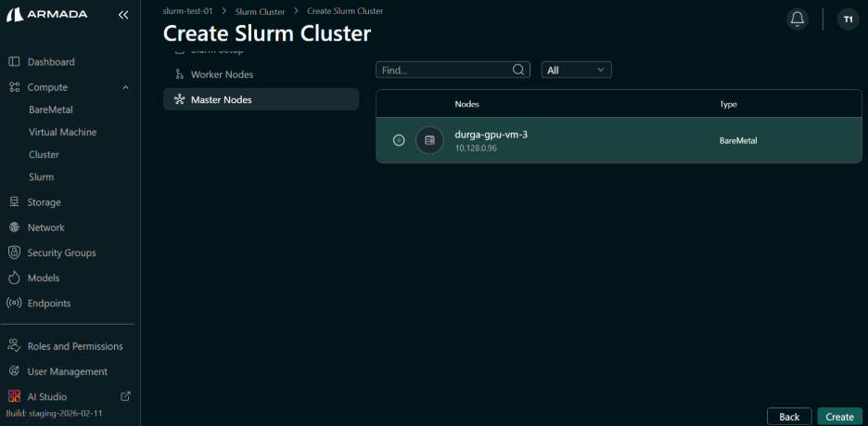The height and width of the screenshot is (426, 868).
Task: Click the Models flame icon
Action: 15,278
